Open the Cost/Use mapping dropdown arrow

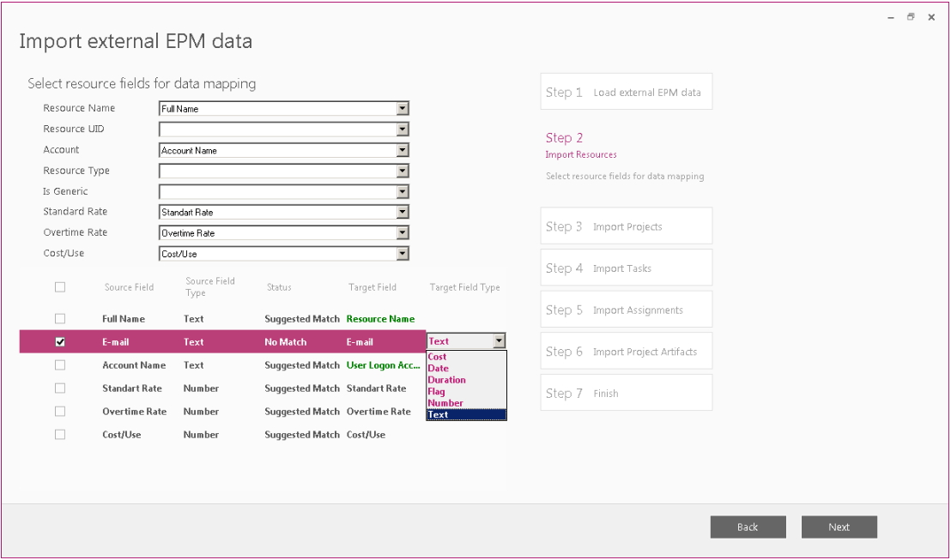pyautogui.click(x=403, y=254)
